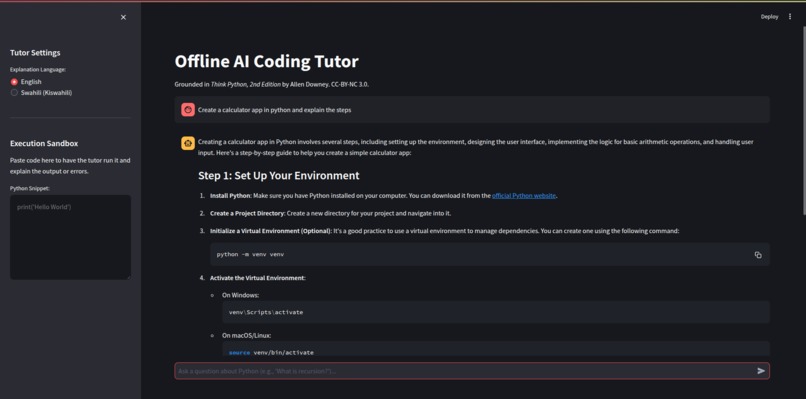Click the venv\Scripts\activate code block

pos(496,312)
